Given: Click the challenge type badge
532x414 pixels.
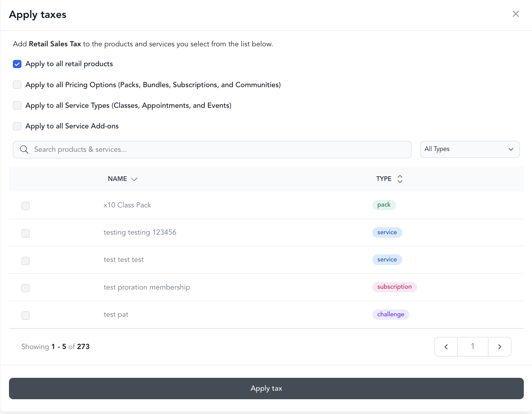Looking at the screenshot, I should point(391,314).
